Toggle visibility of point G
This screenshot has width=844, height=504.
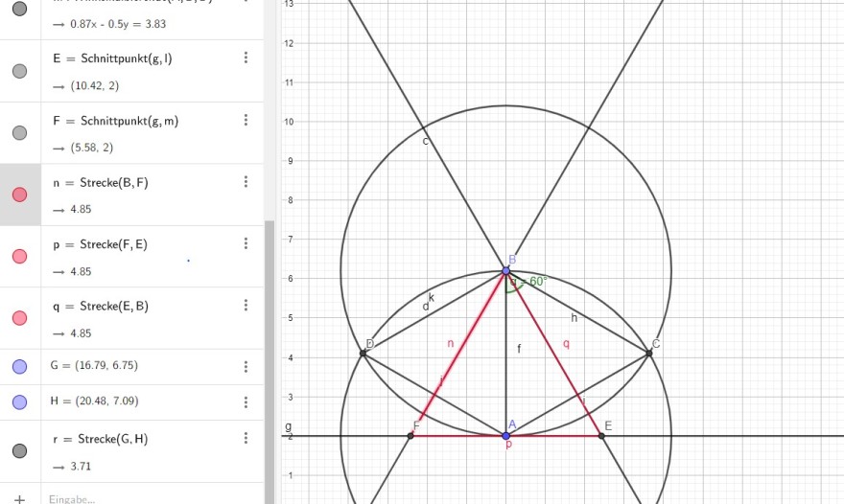tap(19, 367)
